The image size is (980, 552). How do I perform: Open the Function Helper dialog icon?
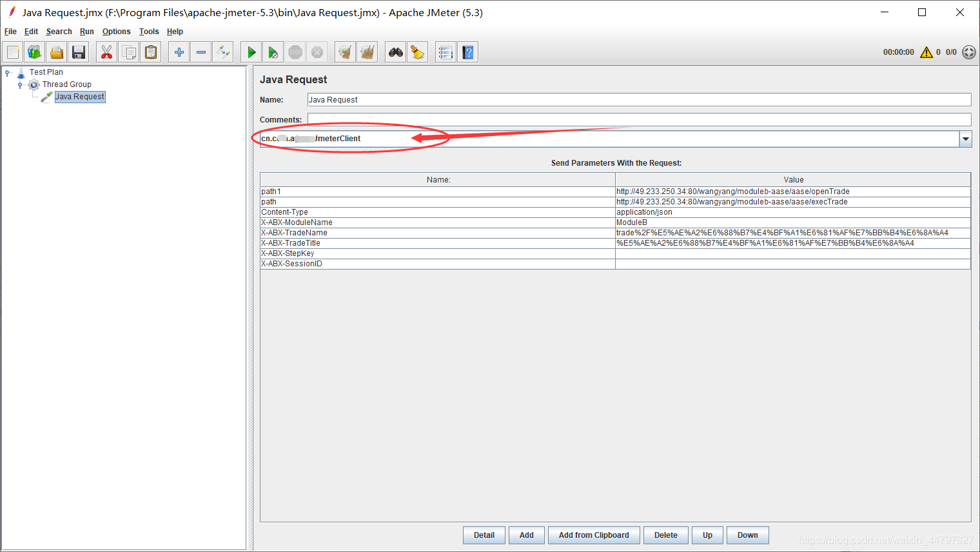point(446,52)
